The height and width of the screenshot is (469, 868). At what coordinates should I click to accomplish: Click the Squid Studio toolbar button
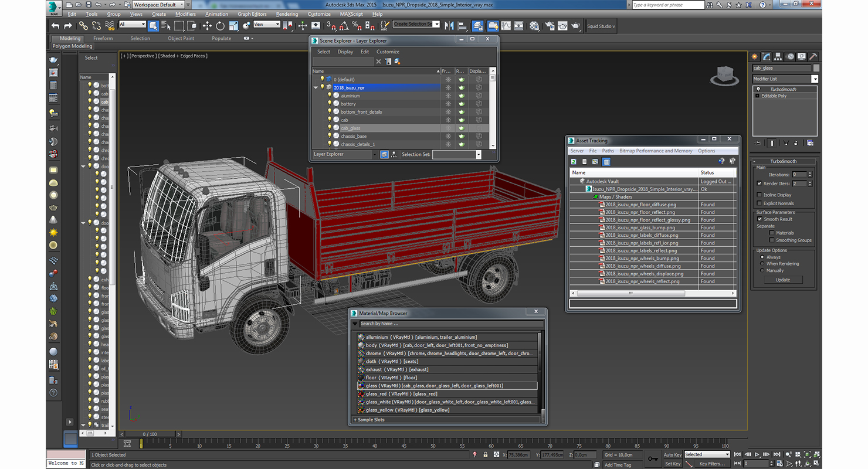(x=601, y=26)
